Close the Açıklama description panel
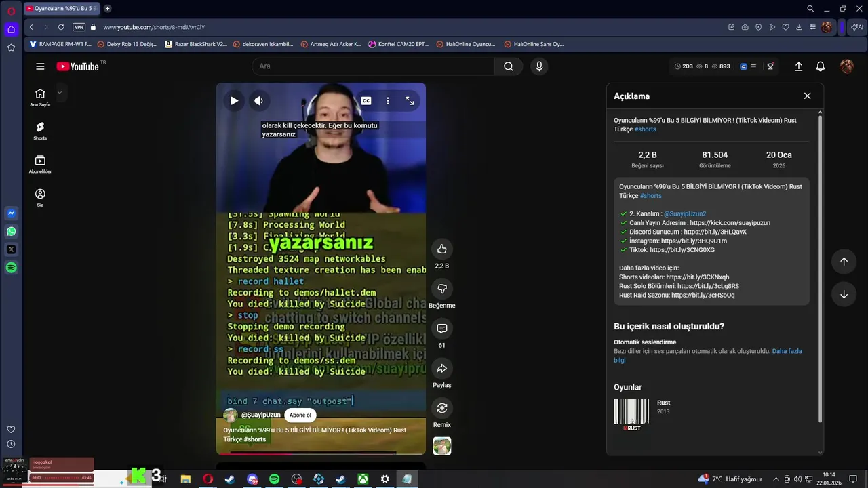Screen dimensions: 868x488 point(807,96)
